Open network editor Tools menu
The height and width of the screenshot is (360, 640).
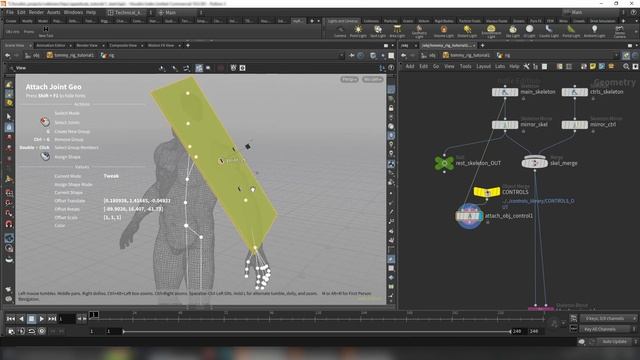(x=465, y=67)
